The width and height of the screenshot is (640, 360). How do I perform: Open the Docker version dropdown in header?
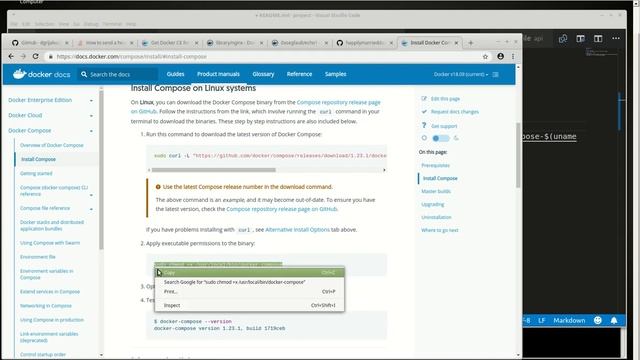click(x=460, y=74)
